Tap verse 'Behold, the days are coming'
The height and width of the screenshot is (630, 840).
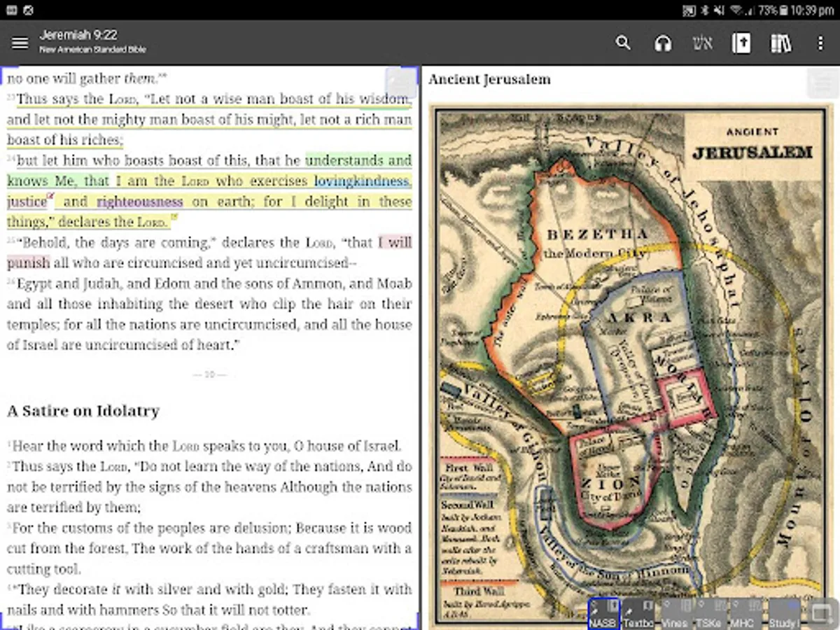[x=209, y=253]
